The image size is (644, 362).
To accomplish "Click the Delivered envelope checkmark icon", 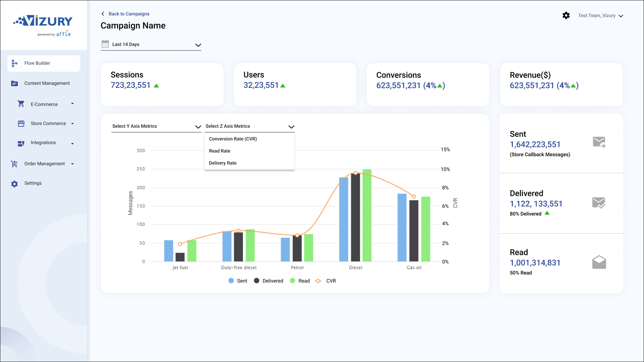I will (x=599, y=203).
